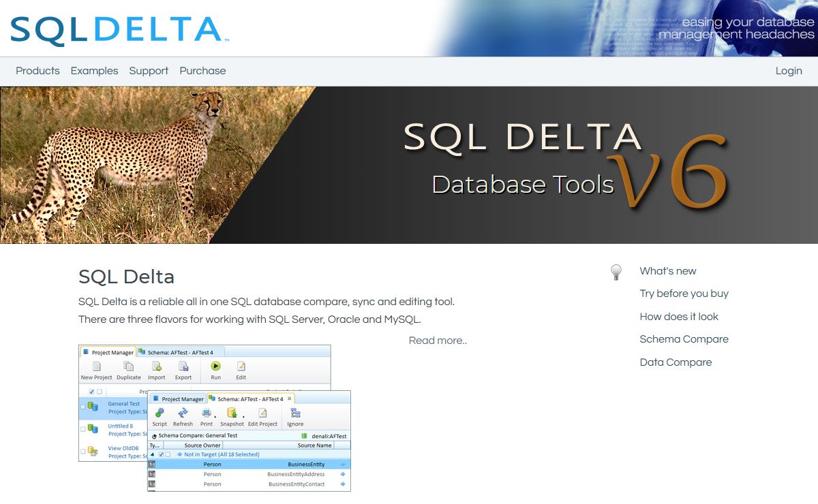Viewport: 818px width, 504px height.
Task: Click table icon on BusinessEntity row
Action: coord(152,464)
